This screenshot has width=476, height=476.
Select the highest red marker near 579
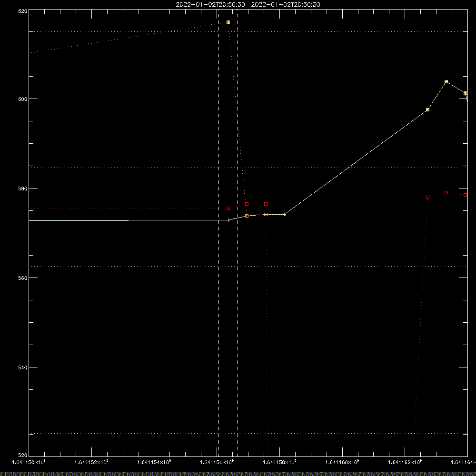click(446, 192)
